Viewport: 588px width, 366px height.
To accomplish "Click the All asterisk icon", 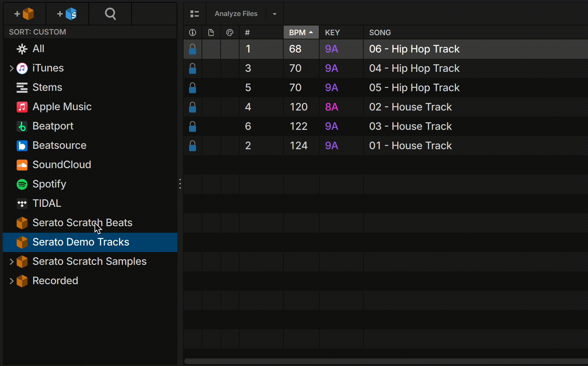I will pyautogui.click(x=22, y=49).
